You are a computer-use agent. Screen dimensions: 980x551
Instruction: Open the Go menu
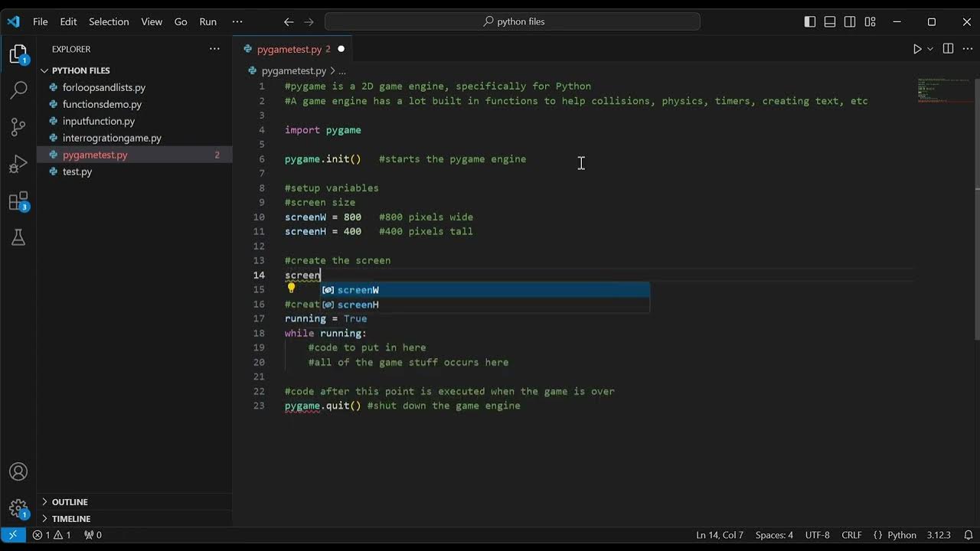181,21
